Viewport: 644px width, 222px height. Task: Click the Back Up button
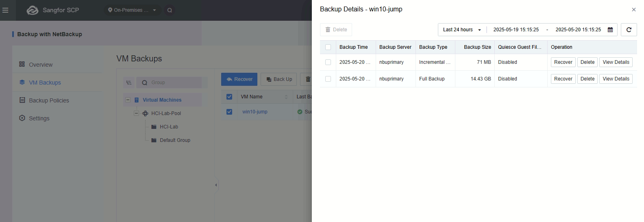tap(279, 79)
